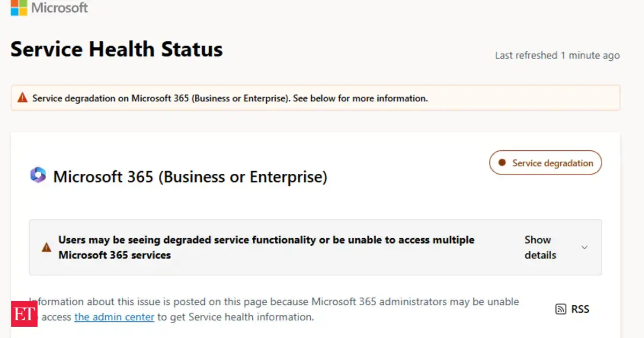Click the Microsoft 365 product icon
The image size is (644, 338).
[38, 175]
